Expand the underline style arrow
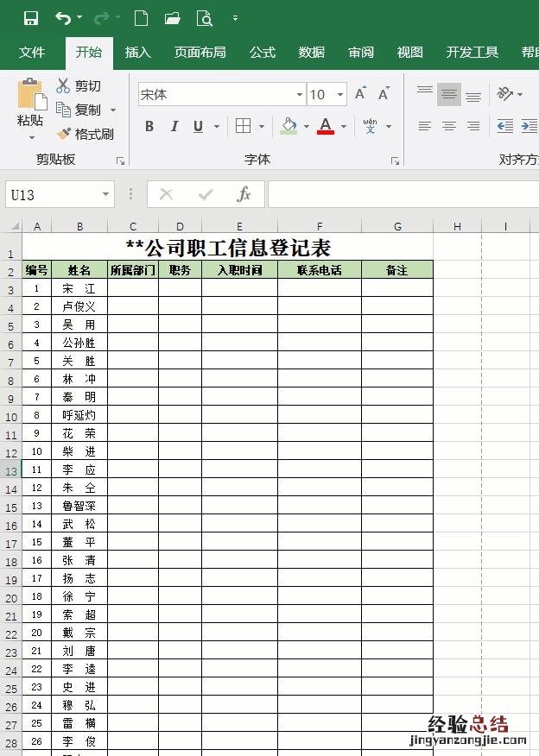The width and height of the screenshot is (539, 756). coord(217,127)
